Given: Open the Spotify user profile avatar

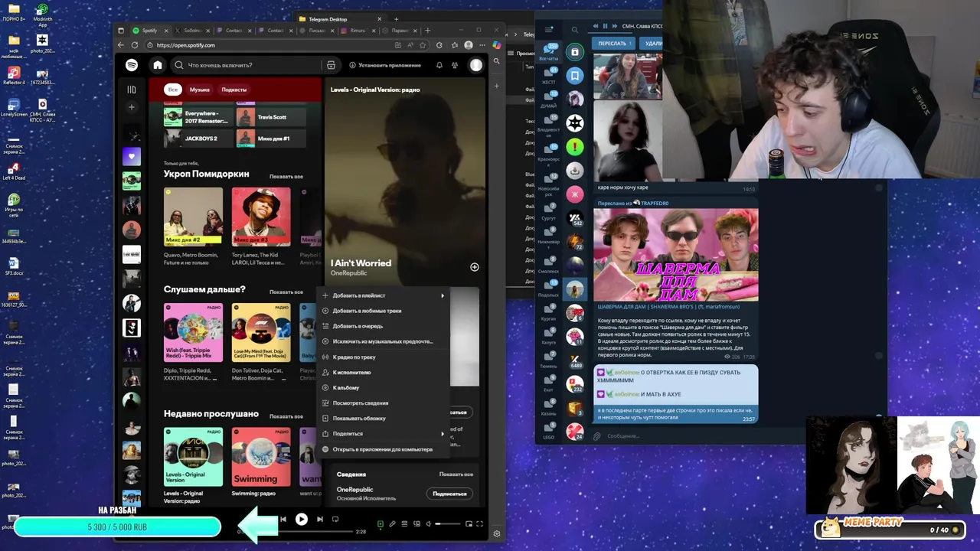Looking at the screenshot, I should tap(476, 65).
